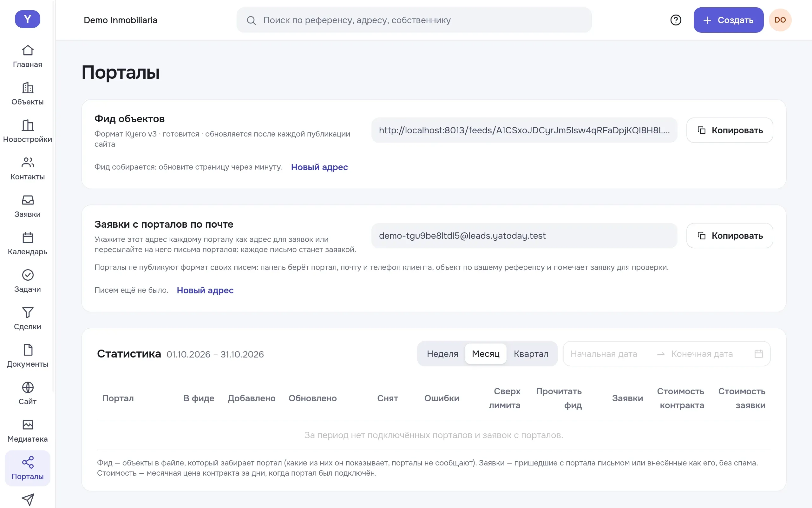This screenshot has height=508, width=812.
Task: Open Новостройки sidebar item
Action: (x=28, y=131)
